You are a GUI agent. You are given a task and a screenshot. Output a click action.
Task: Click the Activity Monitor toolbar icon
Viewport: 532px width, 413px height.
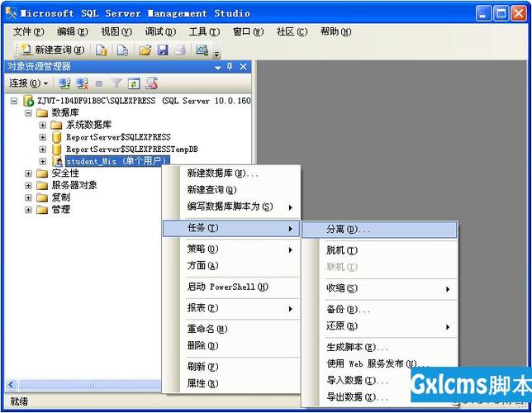(202, 50)
